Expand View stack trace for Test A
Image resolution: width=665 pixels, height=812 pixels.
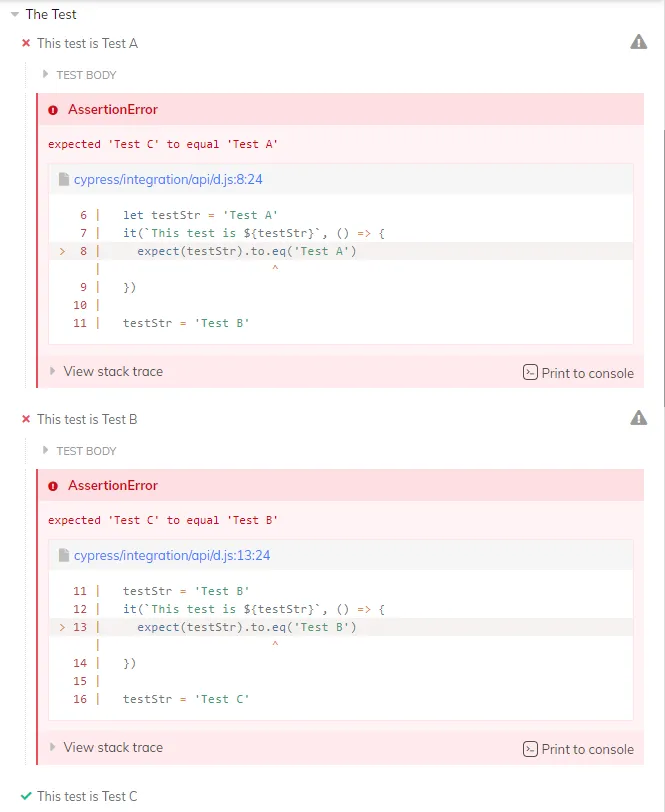click(x=107, y=371)
